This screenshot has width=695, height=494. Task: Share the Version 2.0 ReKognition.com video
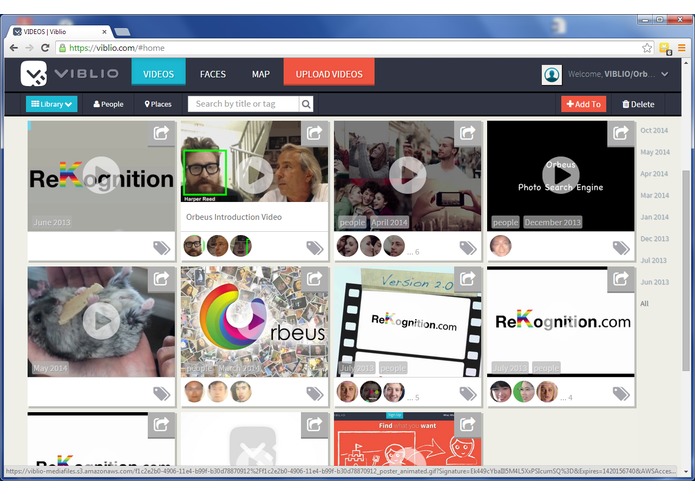(468, 279)
